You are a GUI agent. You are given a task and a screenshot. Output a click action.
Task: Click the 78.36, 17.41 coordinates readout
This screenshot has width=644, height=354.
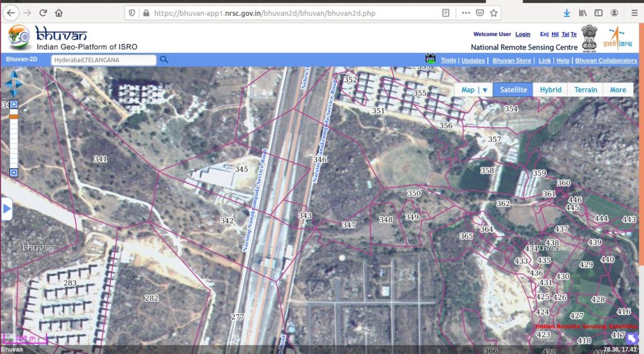(619, 350)
